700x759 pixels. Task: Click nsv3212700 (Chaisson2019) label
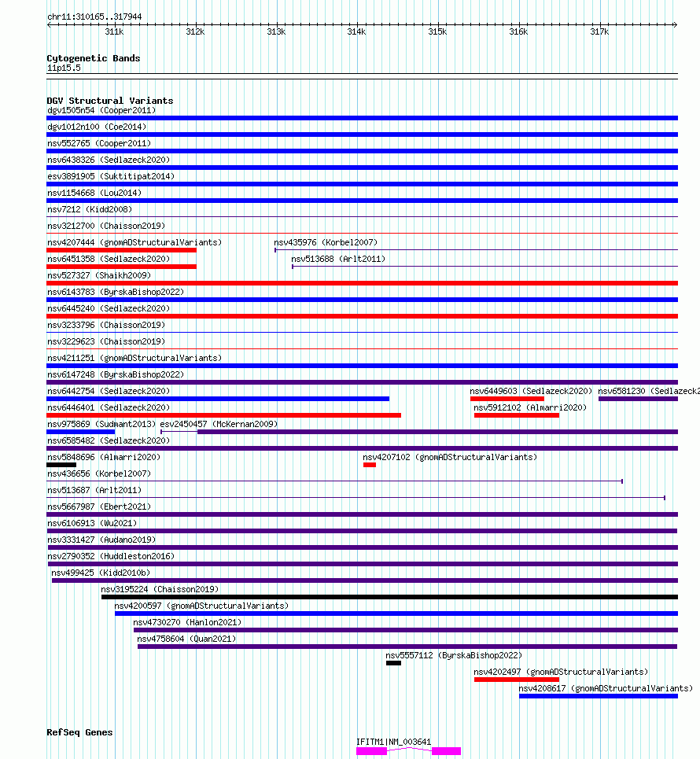point(106,226)
